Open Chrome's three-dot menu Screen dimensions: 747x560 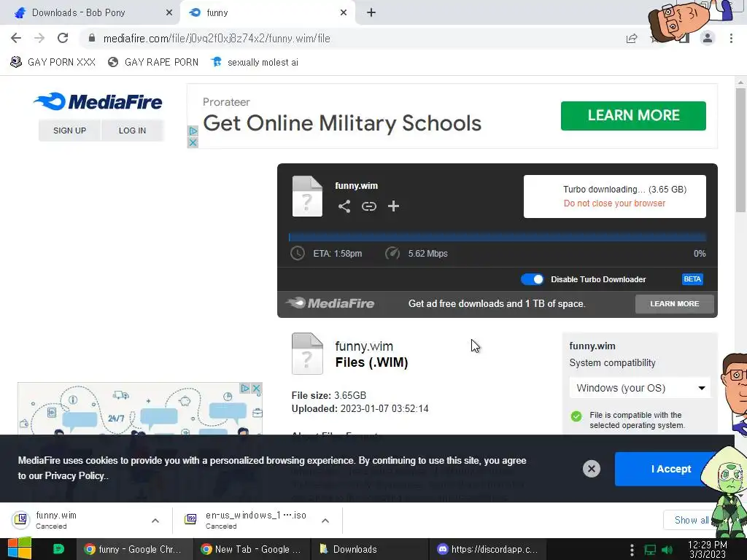coord(731,38)
